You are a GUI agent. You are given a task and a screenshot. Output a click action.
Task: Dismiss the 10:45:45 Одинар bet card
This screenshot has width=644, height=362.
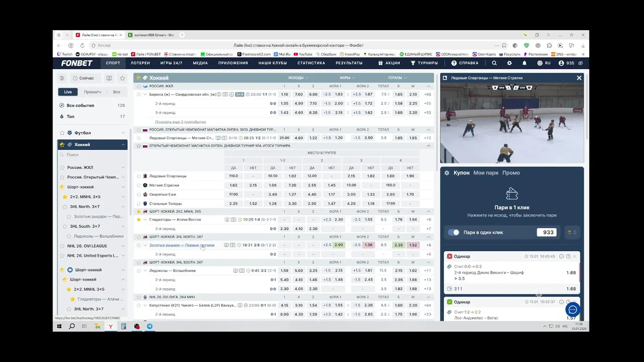pos(575,256)
